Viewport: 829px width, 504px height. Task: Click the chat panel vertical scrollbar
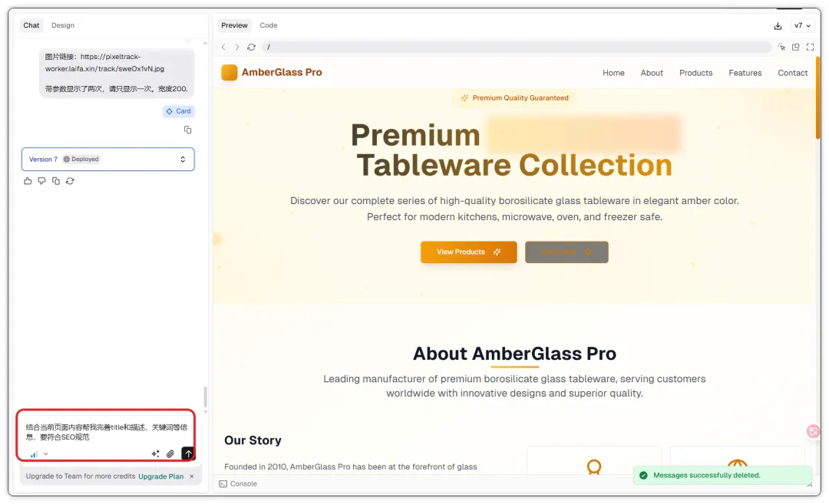205,397
